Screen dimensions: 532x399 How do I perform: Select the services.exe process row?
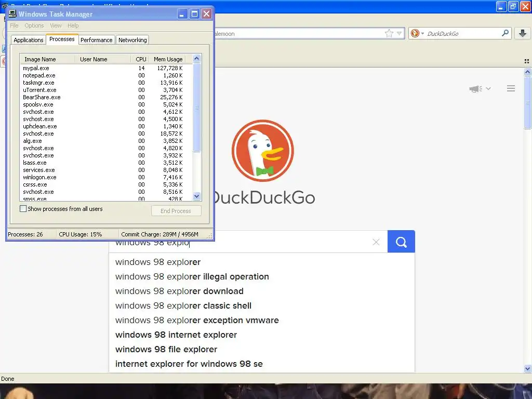coord(106,170)
